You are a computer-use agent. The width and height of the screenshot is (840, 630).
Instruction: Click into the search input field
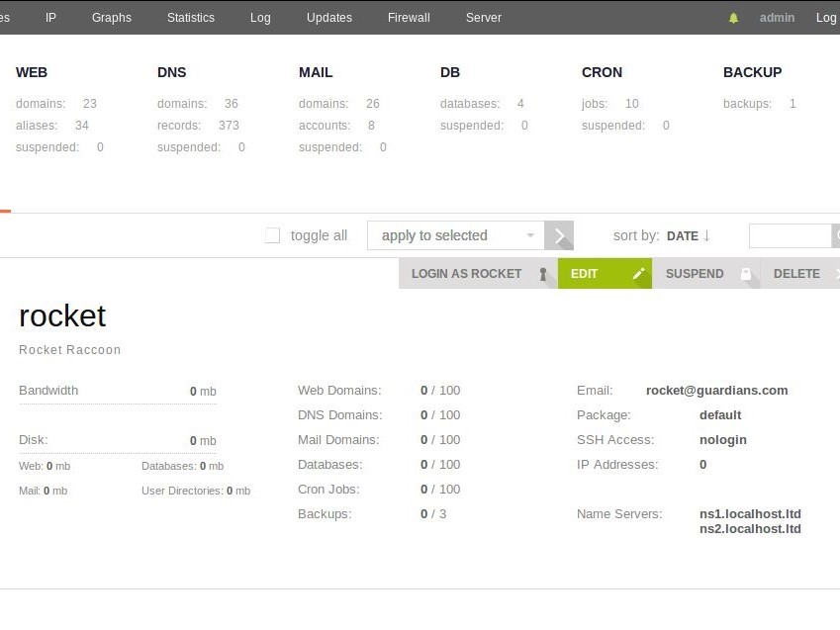tap(790, 235)
